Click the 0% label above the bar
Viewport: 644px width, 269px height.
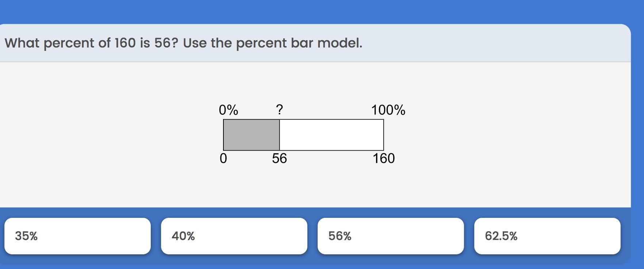tap(229, 110)
